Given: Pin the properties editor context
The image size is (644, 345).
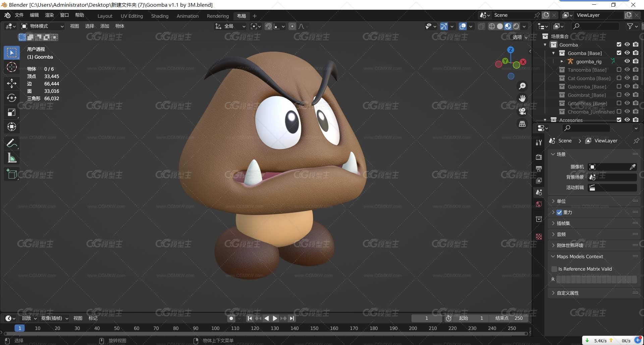Looking at the screenshot, I should point(636,141).
